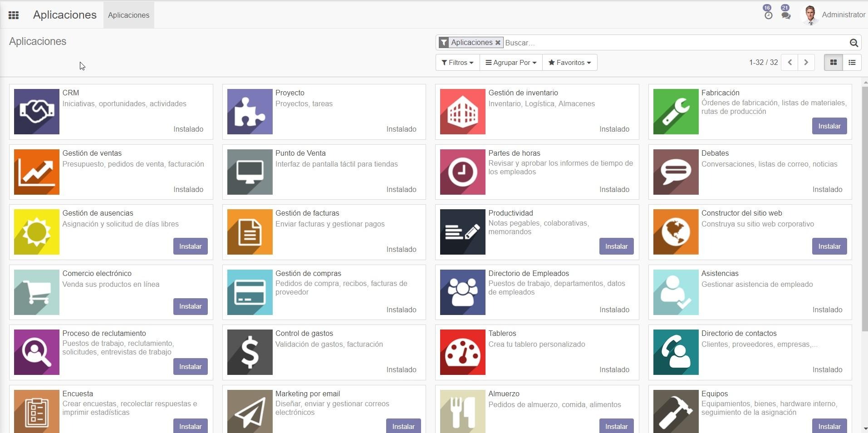The image size is (868, 433).
Task: Switch to list view
Action: pos(852,63)
